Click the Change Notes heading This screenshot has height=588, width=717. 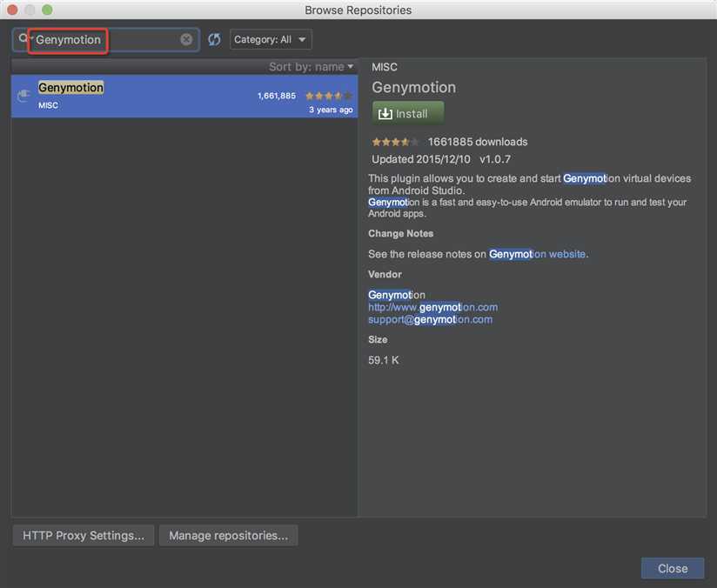click(400, 233)
